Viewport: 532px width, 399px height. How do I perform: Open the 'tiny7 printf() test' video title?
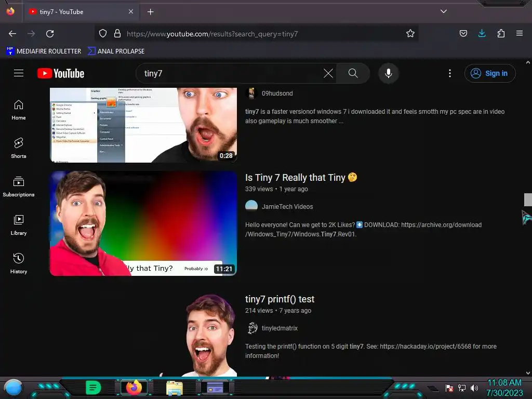[x=280, y=299]
